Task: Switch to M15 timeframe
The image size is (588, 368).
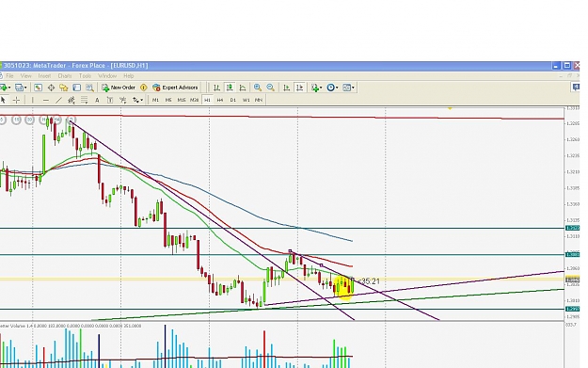Action: [x=182, y=100]
